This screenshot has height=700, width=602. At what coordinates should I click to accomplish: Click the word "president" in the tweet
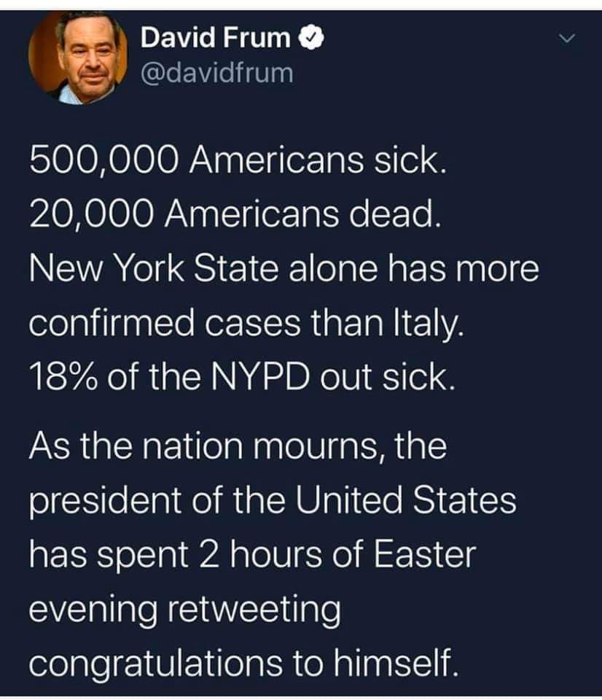point(106,502)
